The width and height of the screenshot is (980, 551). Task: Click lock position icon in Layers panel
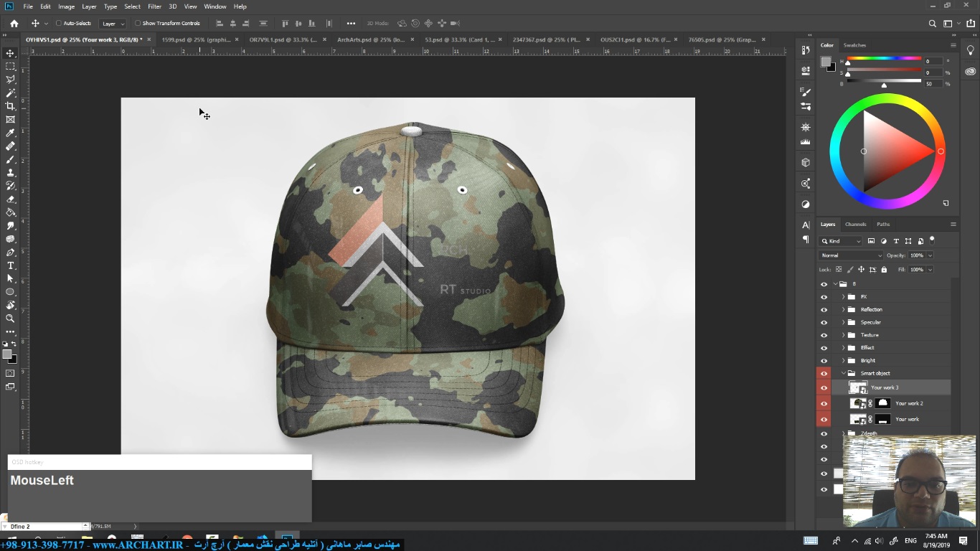tap(861, 270)
